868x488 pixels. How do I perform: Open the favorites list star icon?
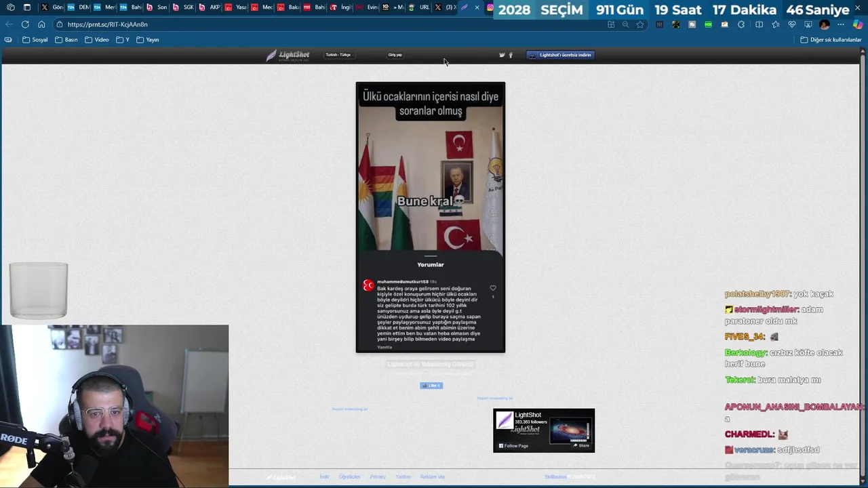pos(776,24)
